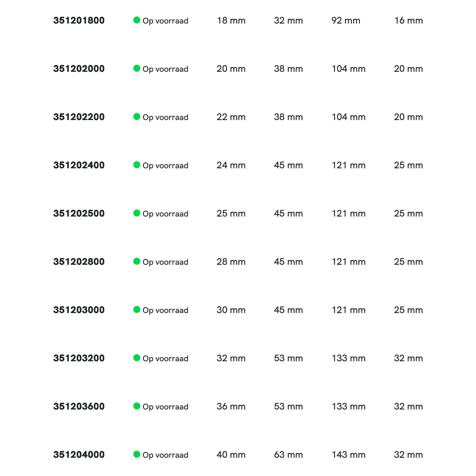This screenshot has width=476, height=476.
Task: Click the green availability dot beside 351202000
Action: pyautogui.click(x=137, y=69)
